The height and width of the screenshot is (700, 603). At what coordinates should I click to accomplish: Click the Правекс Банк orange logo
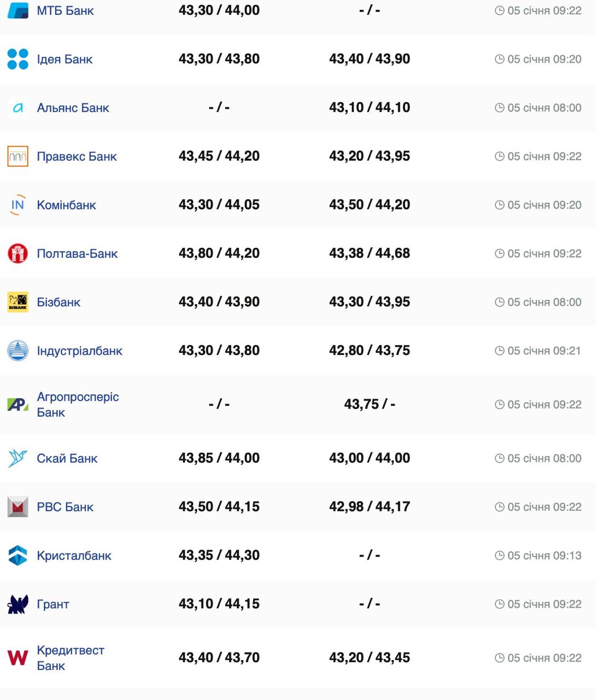[17, 156]
